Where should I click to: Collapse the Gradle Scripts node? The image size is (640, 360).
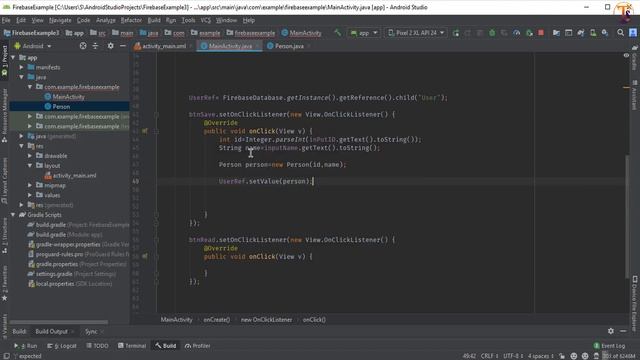(x=13, y=215)
